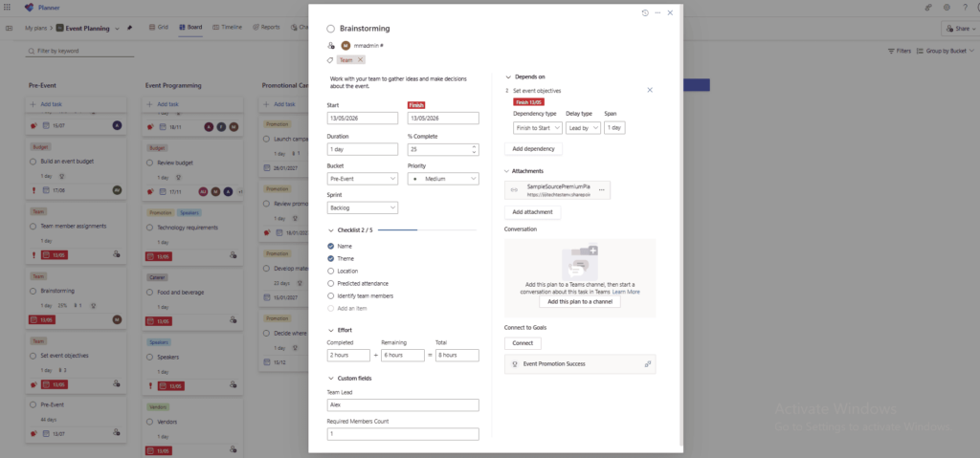The width and height of the screenshot is (980, 458).
Task: Open the Group by Bucket menu
Action: pyautogui.click(x=947, y=52)
